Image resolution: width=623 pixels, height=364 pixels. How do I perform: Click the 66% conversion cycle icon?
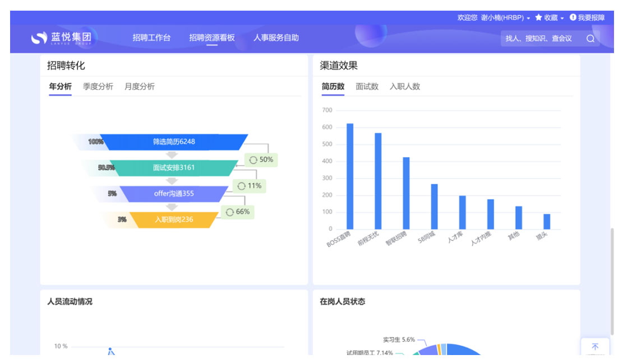click(x=229, y=212)
